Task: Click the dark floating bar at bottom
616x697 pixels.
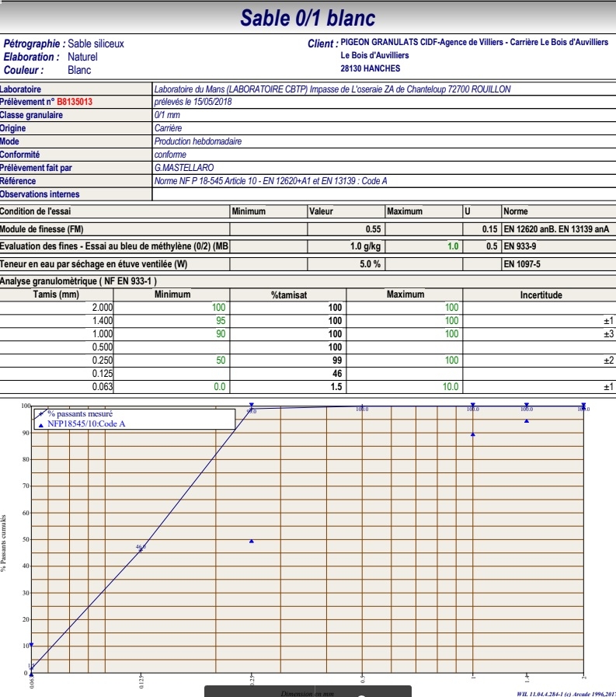Action: [x=308, y=691]
